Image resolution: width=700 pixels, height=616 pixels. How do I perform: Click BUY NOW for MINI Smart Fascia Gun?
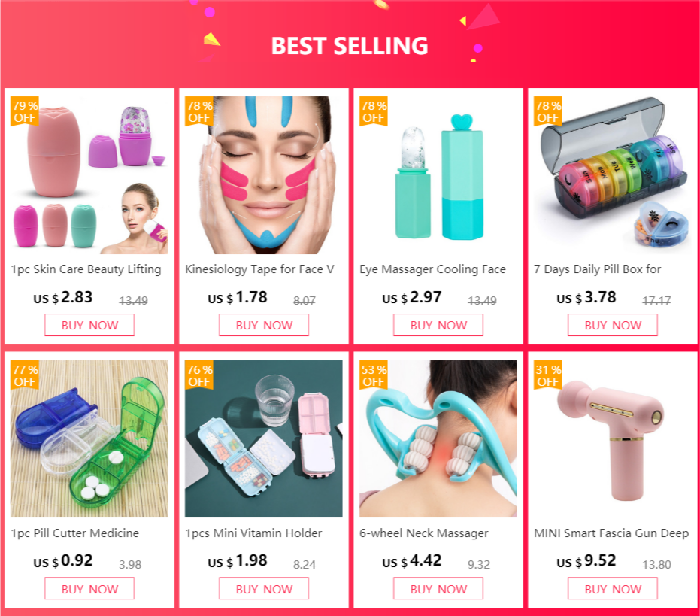pos(613,589)
